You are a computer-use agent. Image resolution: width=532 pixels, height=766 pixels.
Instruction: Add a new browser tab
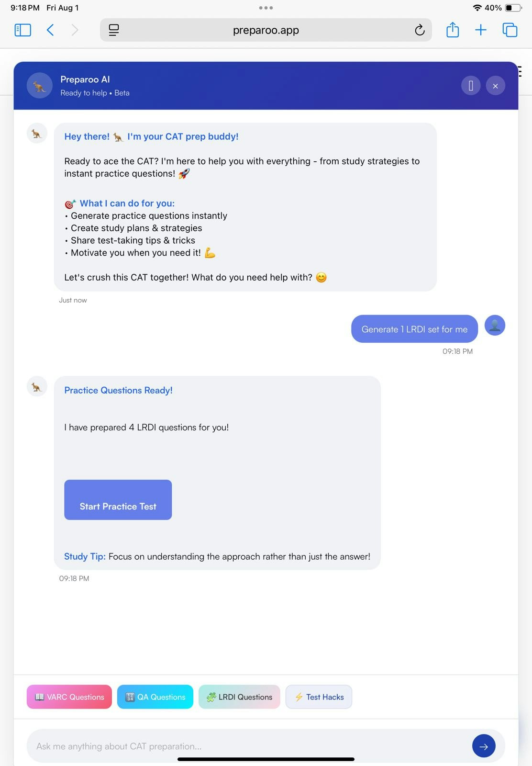point(481,30)
